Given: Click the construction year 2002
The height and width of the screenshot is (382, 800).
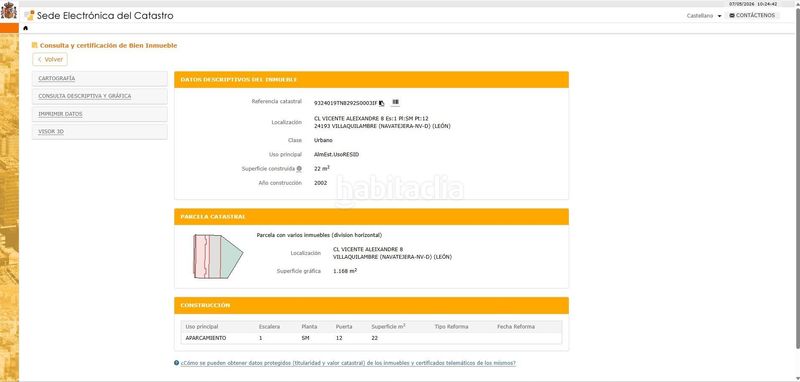Looking at the screenshot, I should 320,183.
